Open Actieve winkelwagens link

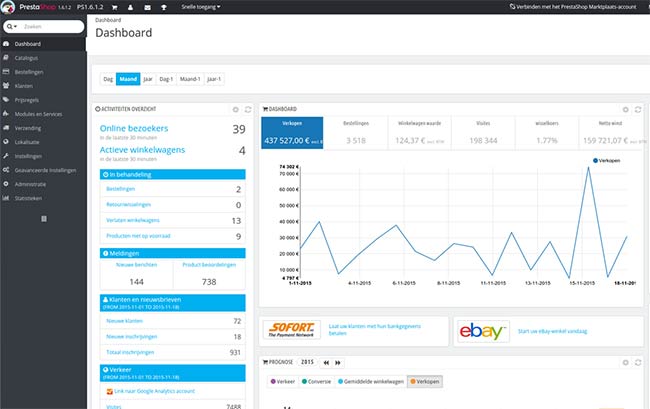click(142, 150)
